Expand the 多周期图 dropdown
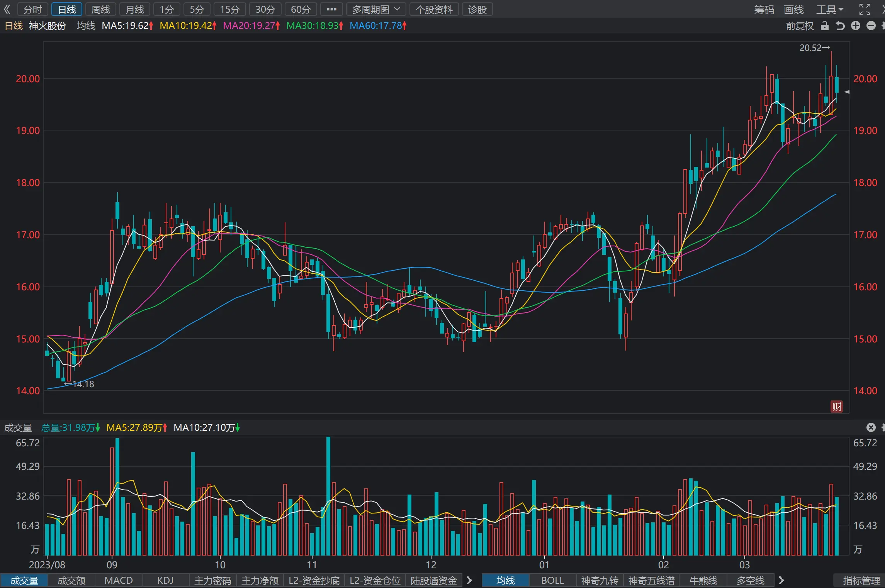 (x=376, y=9)
